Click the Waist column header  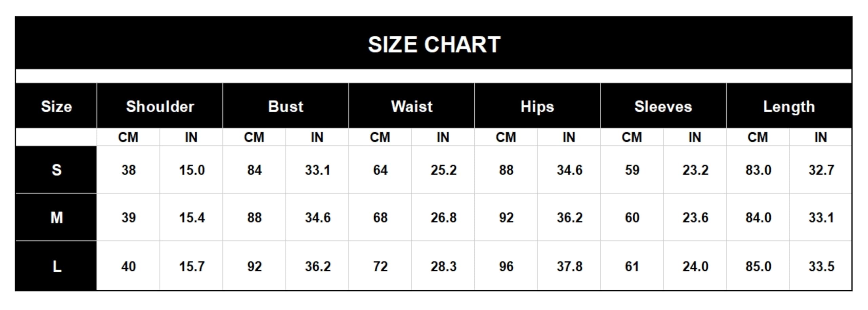[412, 106]
